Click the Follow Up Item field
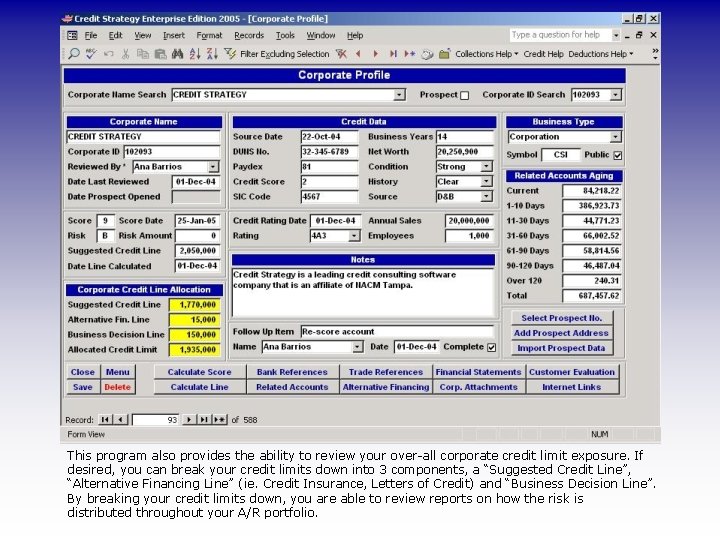The width and height of the screenshot is (720, 540). [397, 332]
